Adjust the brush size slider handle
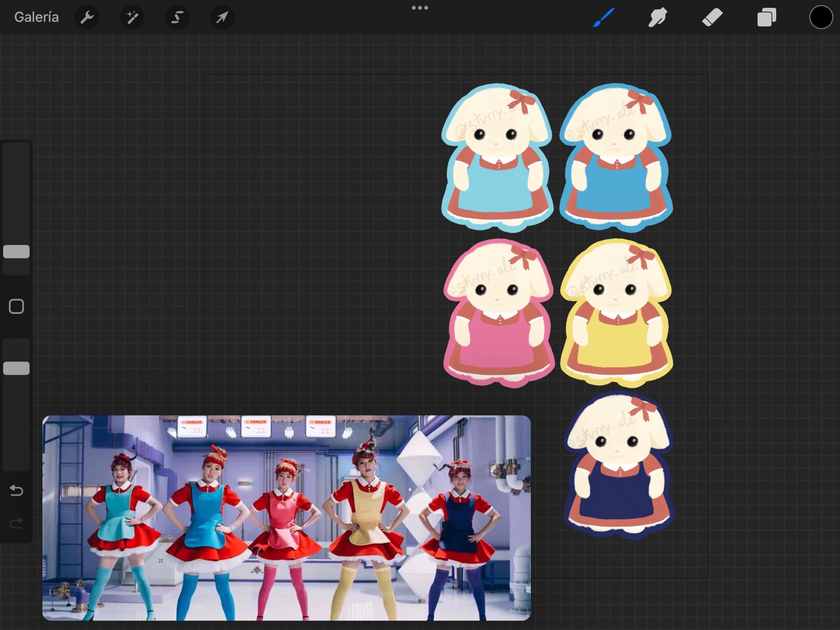This screenshot has height=630, width=840. pyautogui.click(x=16, y=252)
